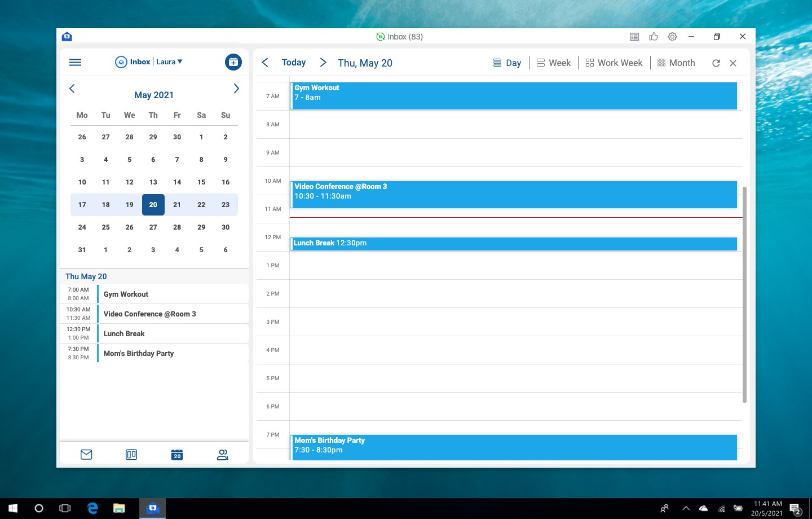Image resolution: width=812 pixels, height=519 pixels.
Task: Open Mail icon in bottom bar
Action: point(86,455)
